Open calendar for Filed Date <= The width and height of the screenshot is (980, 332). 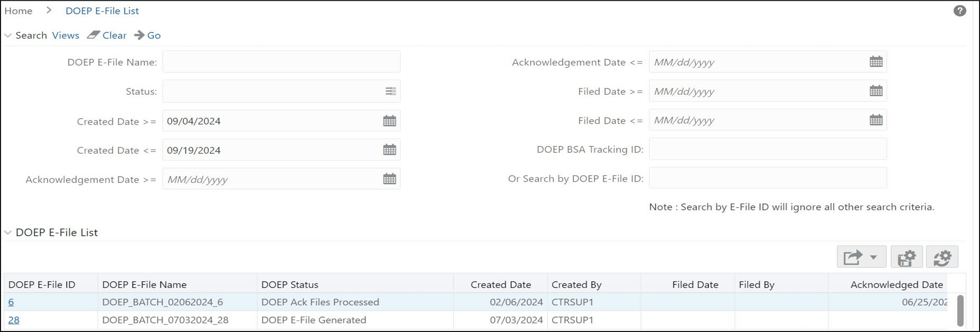[x=876, y=120]
